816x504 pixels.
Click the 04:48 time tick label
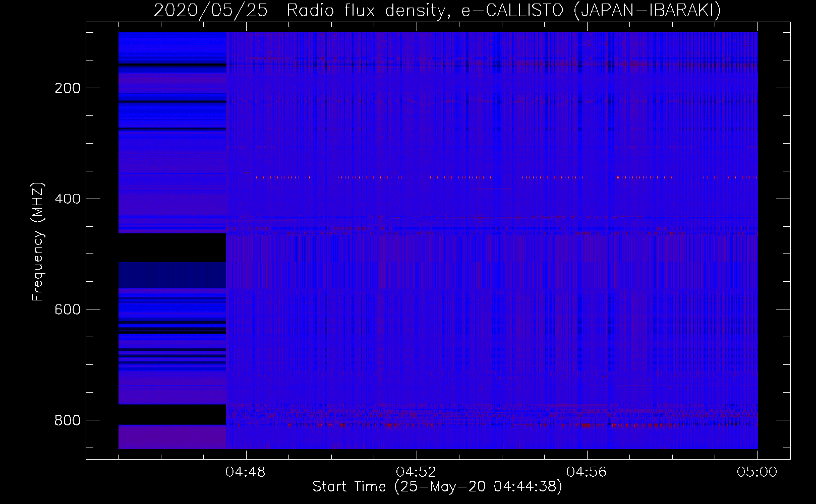coord(246,472)
